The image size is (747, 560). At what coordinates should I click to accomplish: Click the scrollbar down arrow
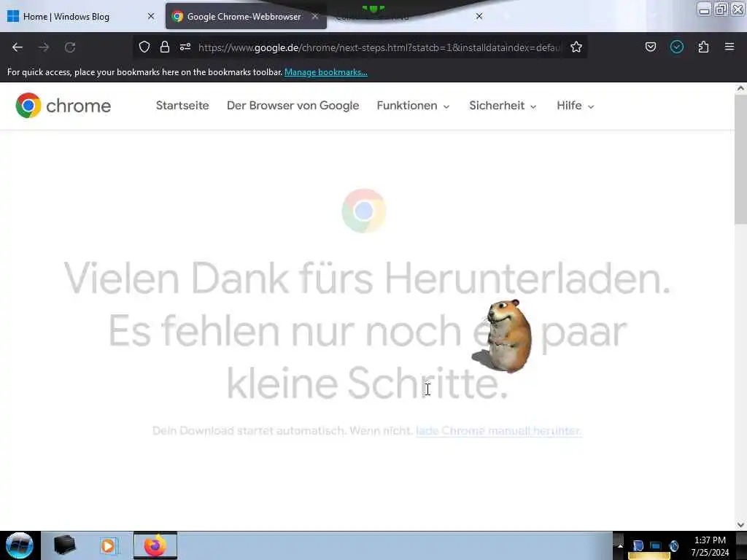tap(740, 525)
